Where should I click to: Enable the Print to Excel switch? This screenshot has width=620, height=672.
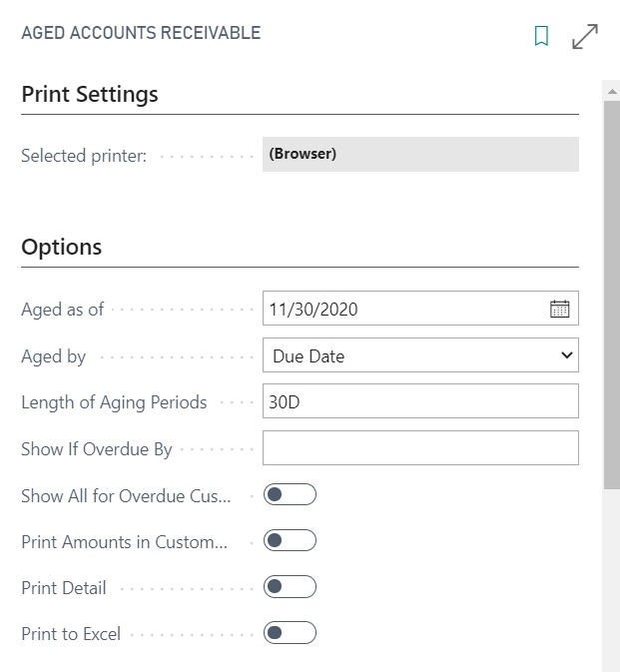290,633
